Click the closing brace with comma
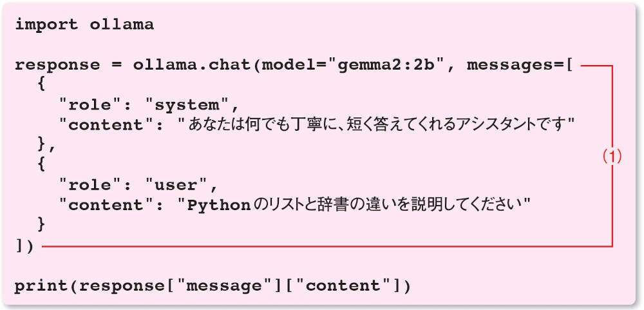Image resolution: width=644 pixels, height=310 pixels. click(x=46, y=146)
